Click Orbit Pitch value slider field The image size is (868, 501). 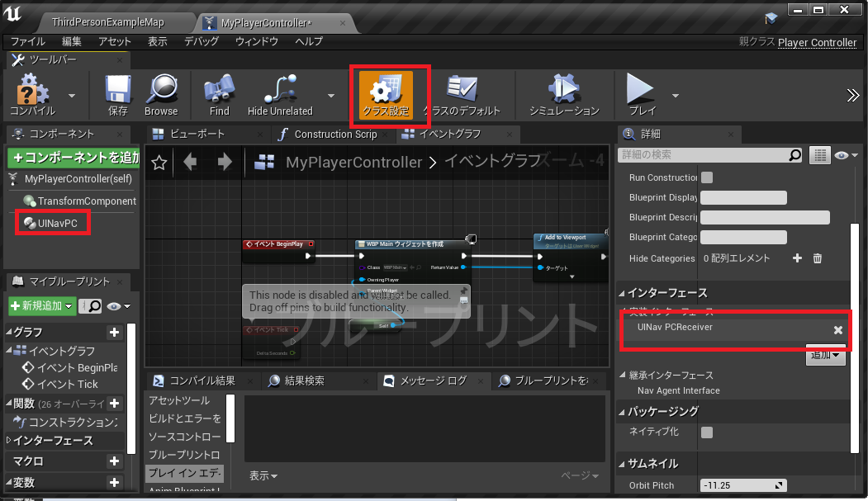743,485
